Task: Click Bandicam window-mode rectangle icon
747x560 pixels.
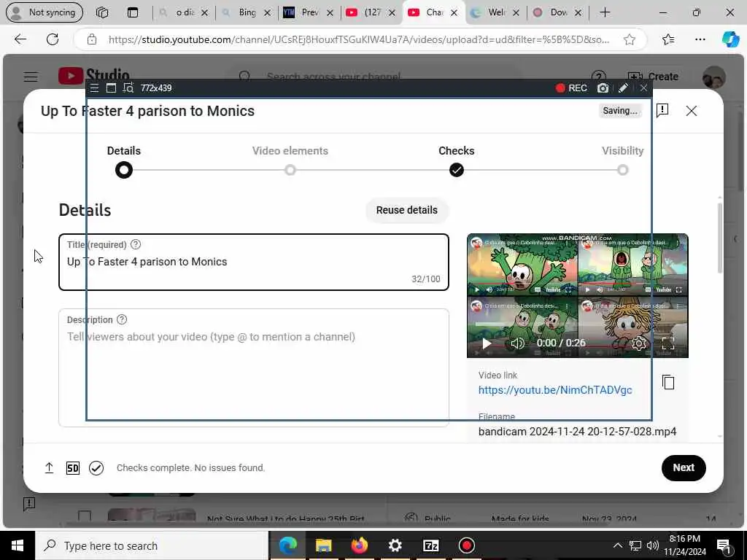Action: [111, 88]
